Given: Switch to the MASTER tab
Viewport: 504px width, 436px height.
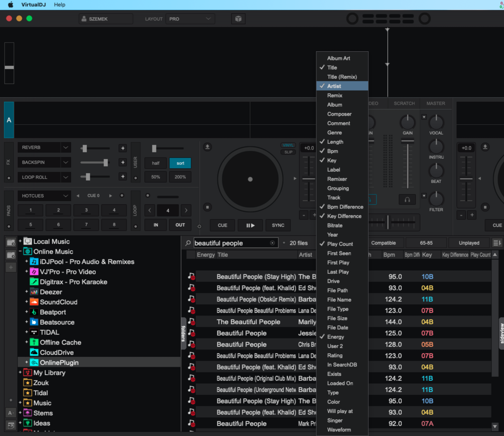Looking at the screenshot, I should point(436,103).
